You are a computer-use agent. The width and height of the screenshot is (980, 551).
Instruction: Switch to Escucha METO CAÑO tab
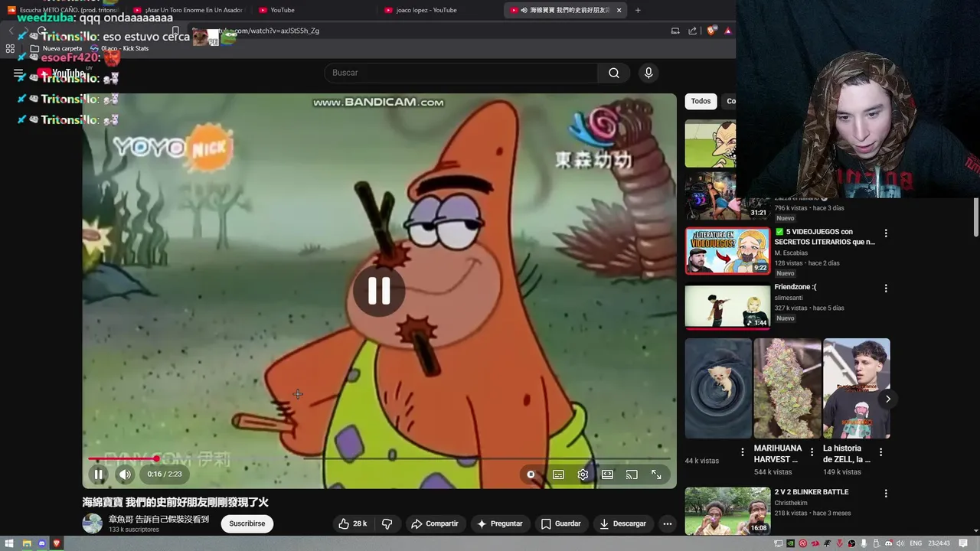tap(65, 10)
